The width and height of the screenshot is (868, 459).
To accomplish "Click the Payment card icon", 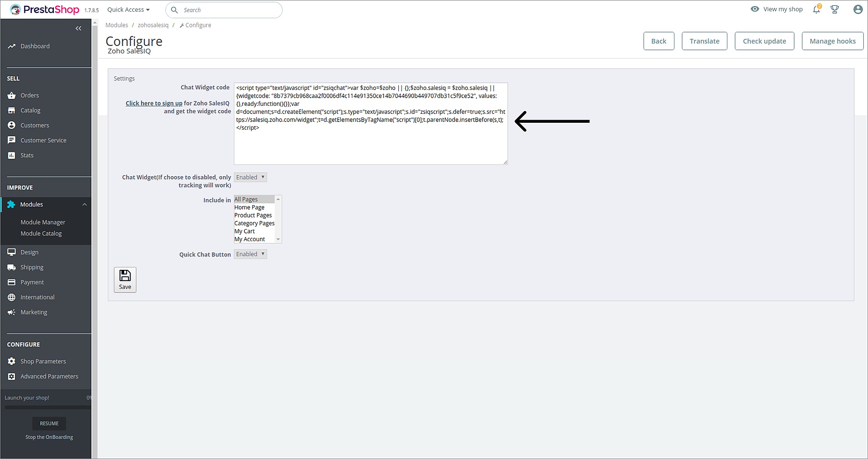I will [x=12, y=282].
